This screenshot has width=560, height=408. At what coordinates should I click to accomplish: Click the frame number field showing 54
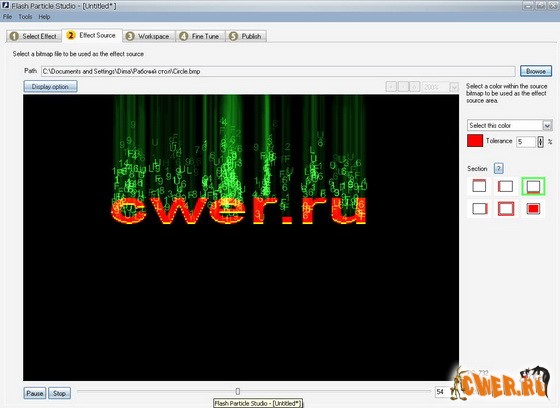443,392
